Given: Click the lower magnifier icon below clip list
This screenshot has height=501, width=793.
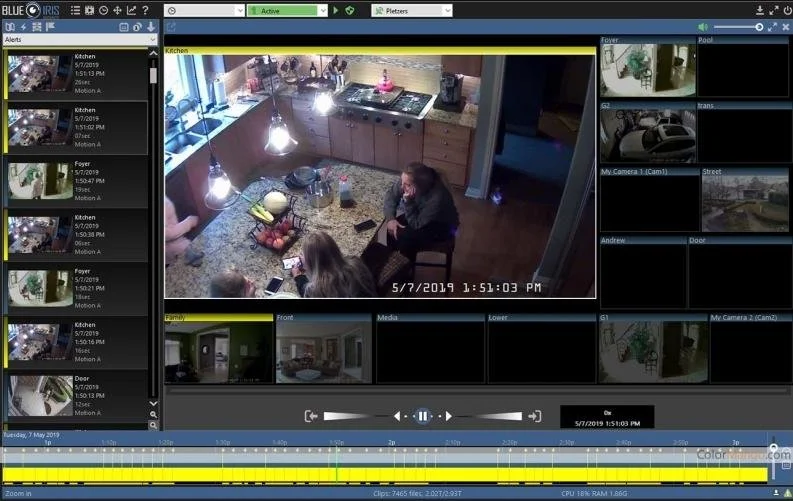Looking at the screenshot, I should pos(153,426).
